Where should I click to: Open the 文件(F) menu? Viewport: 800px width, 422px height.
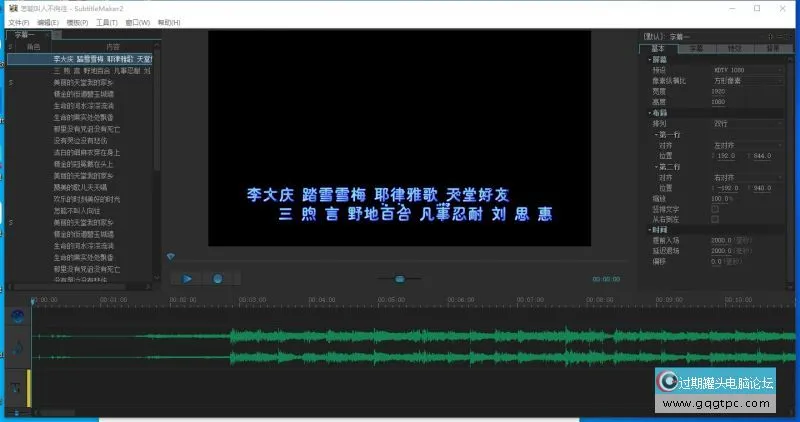pyautogui.click(x=18, y=22)
